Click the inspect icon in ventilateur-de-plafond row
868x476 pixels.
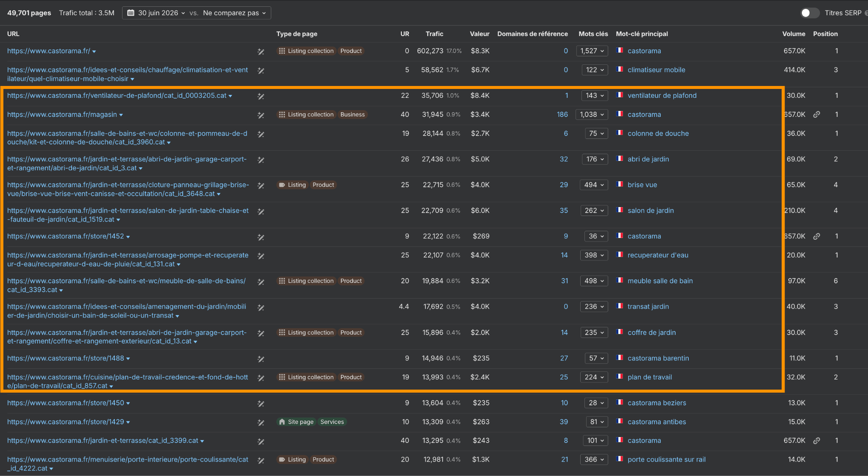(261, 96)
